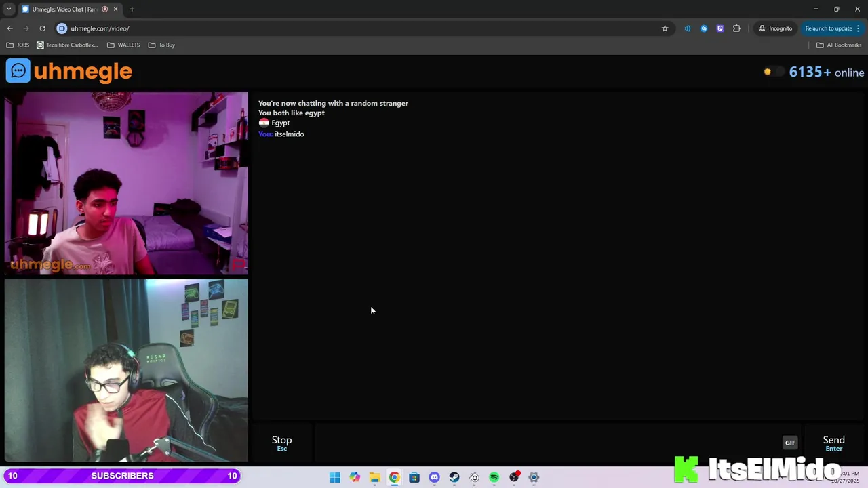Open All Bookmarks folder
Screen dimensions: 868x488
(x=839, y=45)
